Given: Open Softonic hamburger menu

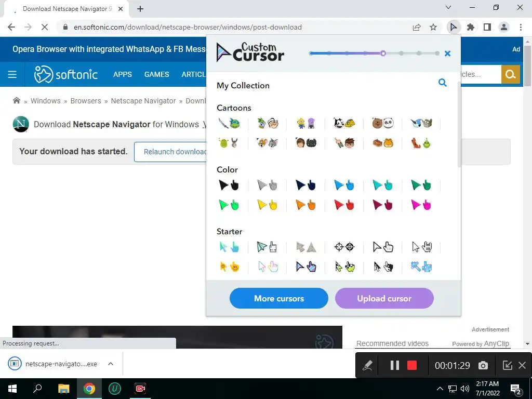Looking at the screenshot, I should coord(12,74).
